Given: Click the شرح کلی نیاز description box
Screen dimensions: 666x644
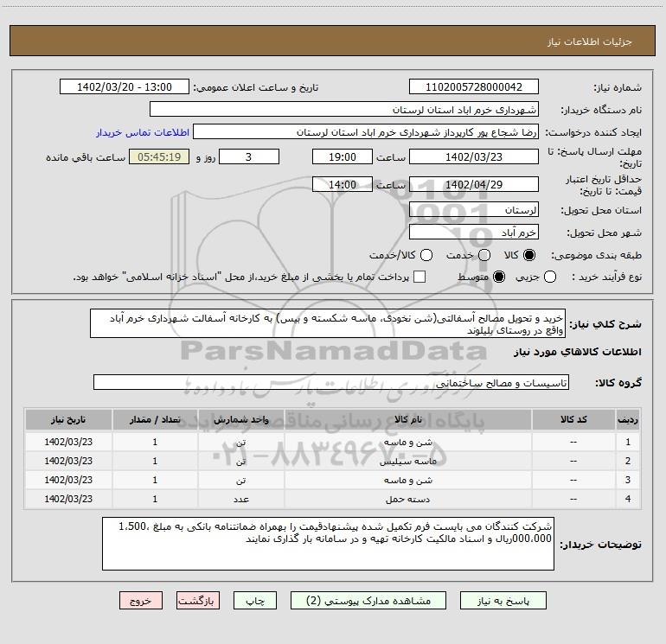Looking at the screenshot, I should tap(328, 324).
